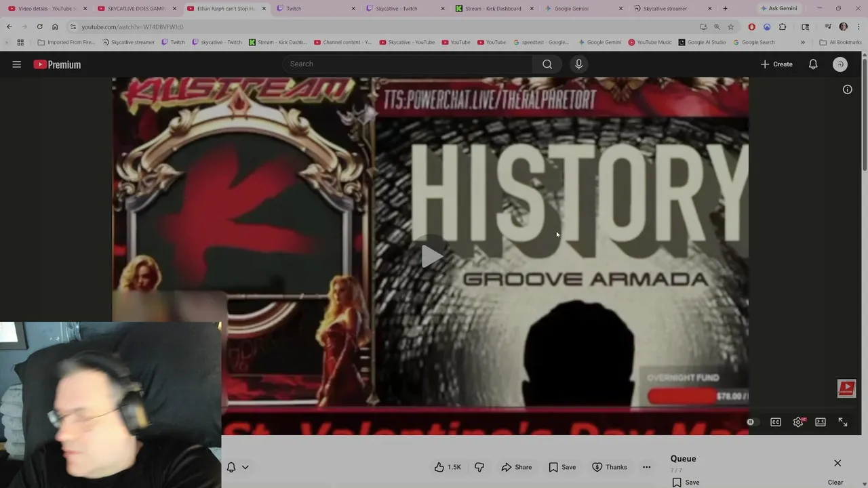Open Google AI Studio bookmark
This screenshot has height=488, width=868.
pos(701,42)
